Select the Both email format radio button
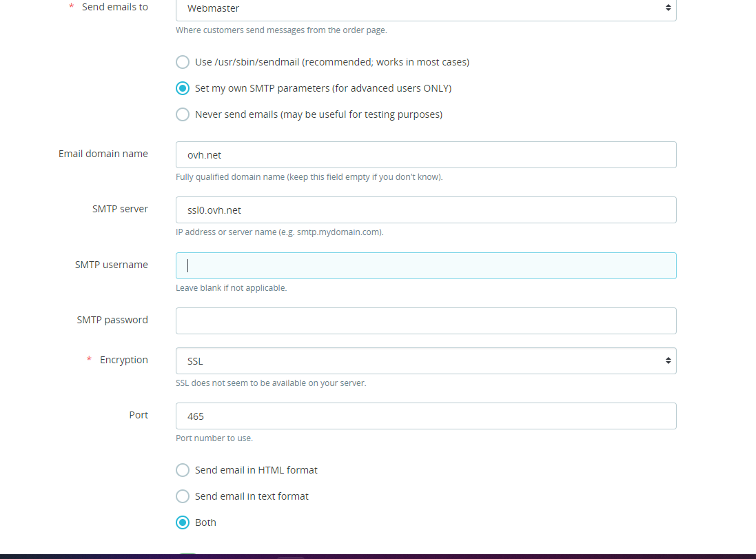The image size is (756, 559). (183, 522)
